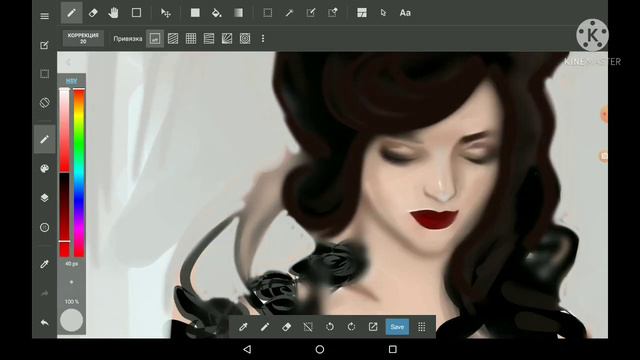Switch to the HSV color tab
640x360 pixels.
[71, 81]
